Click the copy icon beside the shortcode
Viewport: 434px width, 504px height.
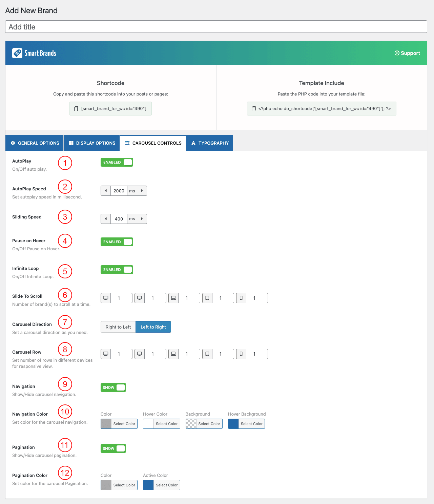point(76,109)
